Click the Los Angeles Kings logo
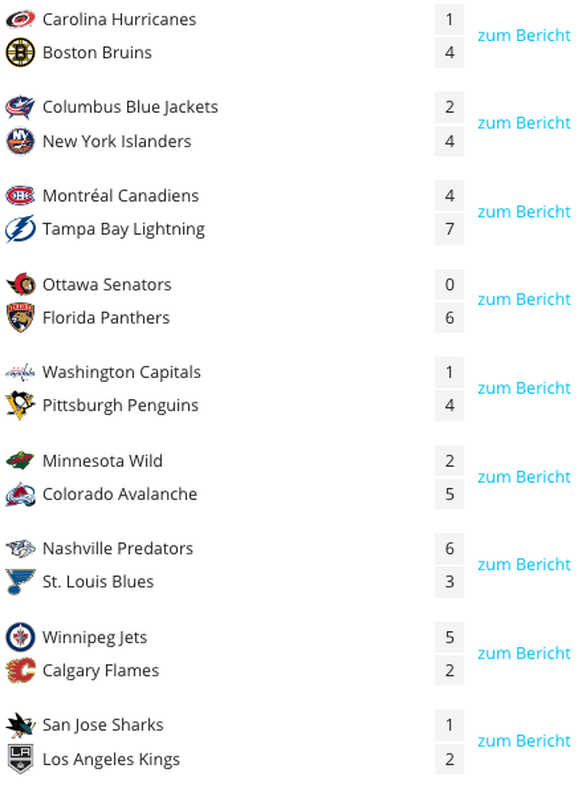Screen dimensions: 582x789 (20, 759)
